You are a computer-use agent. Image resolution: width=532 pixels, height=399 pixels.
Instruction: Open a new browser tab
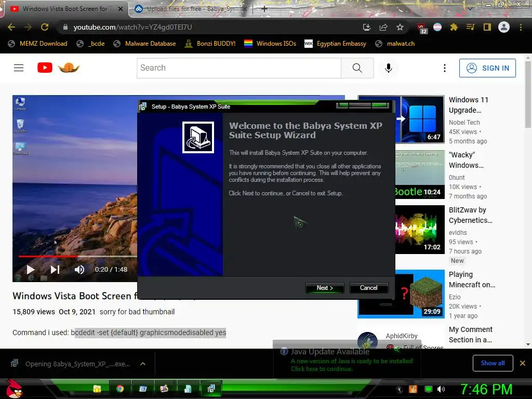click(x=264, y=9)
